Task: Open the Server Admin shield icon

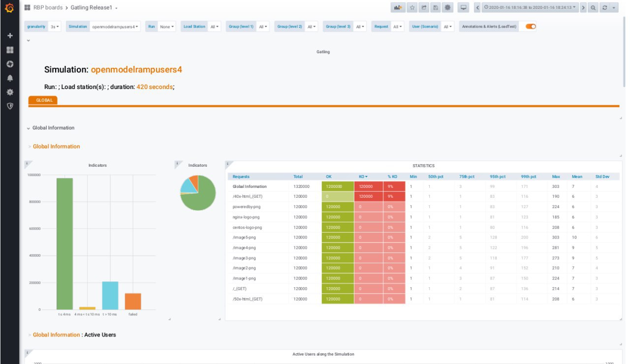Action: tap(9, 106)
